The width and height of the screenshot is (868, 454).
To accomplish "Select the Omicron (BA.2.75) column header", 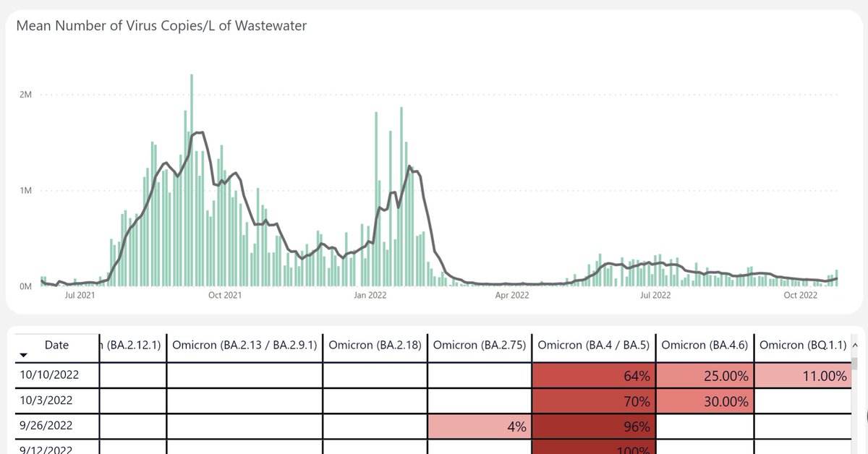I will 480,346.
